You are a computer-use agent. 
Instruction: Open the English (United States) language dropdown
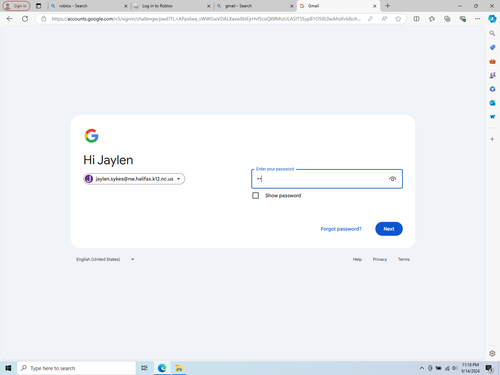point(105,259)
